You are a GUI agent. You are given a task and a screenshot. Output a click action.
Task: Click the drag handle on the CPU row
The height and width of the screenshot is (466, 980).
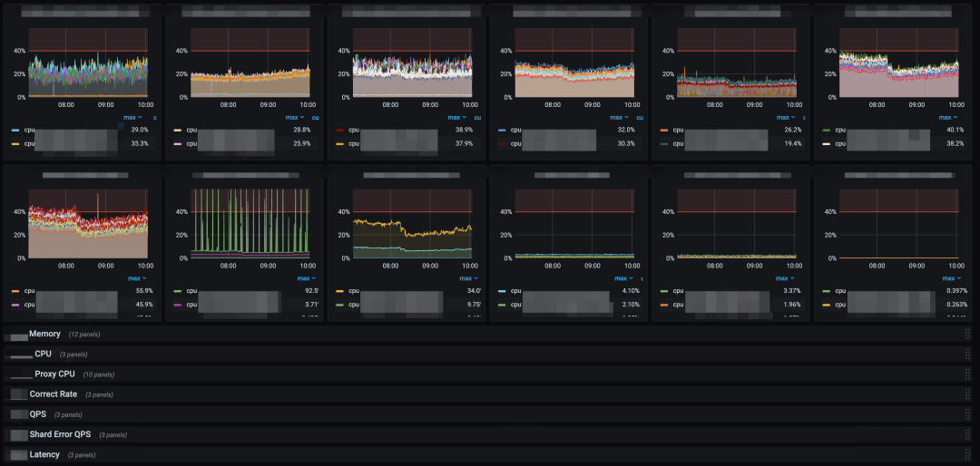tap(967, 354)
